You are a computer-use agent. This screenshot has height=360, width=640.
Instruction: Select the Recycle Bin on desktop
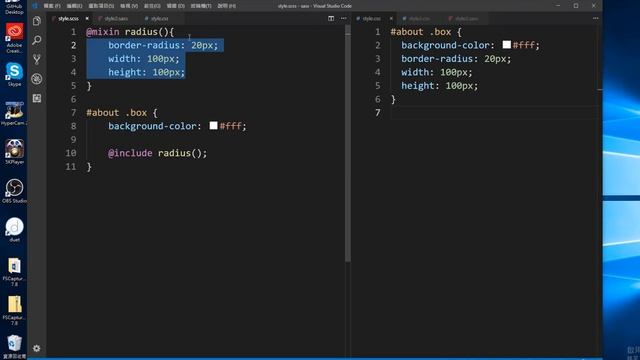14,346
